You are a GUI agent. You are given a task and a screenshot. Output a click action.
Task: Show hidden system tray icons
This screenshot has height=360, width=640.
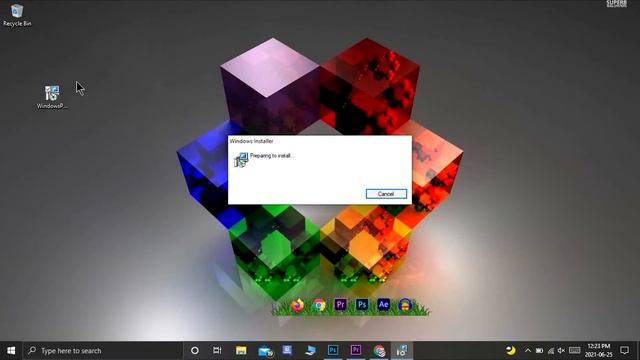pyautogui.click(x=528, y=351)
